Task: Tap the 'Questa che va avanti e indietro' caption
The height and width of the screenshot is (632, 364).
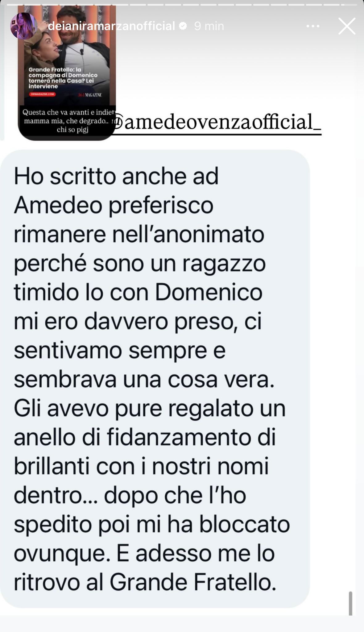Action: [x=68, y=121]
